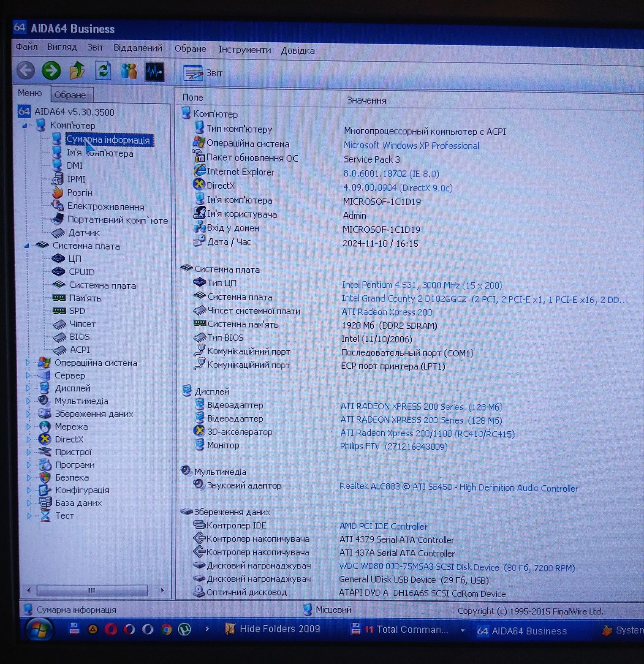
Task: Select the BIOS tree item
Action: (79, 337)
